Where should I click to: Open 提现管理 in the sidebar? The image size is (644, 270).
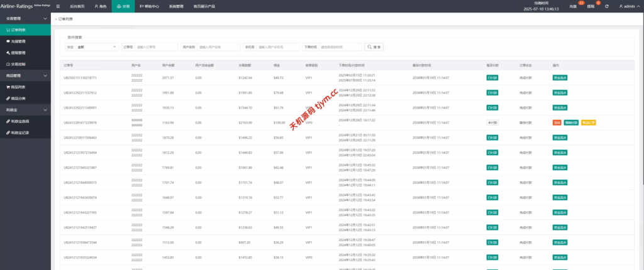(19, 53)
